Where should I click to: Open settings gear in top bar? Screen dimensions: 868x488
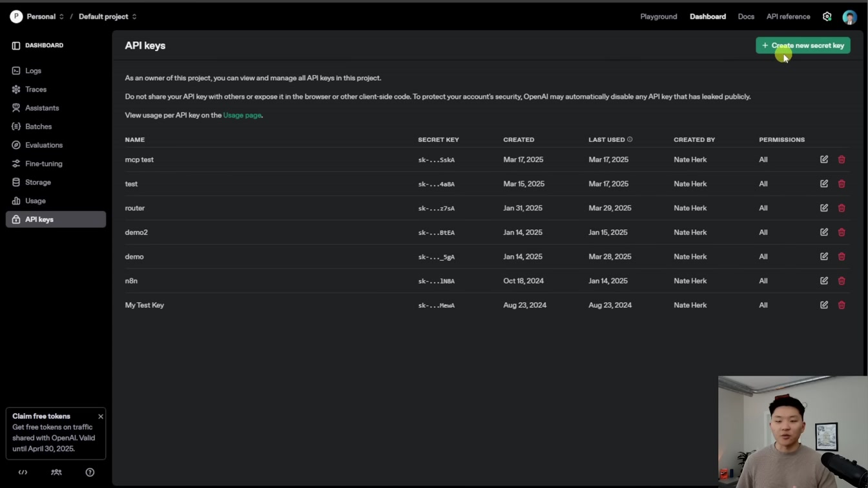click(x=827, y=17)
